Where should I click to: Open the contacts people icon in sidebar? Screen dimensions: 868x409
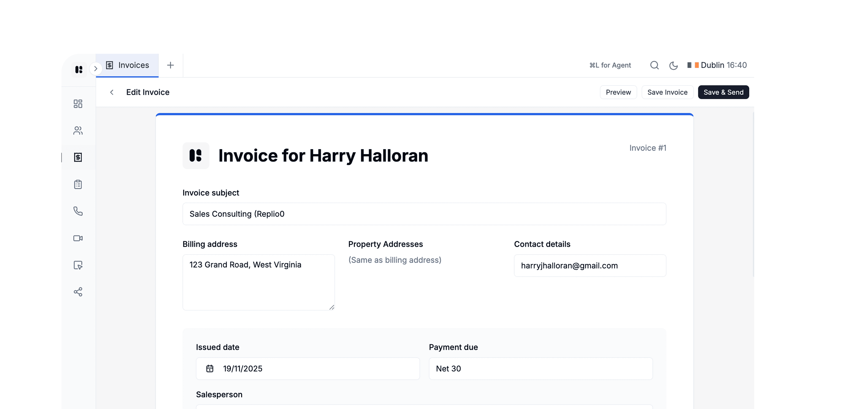(x=78, y=130)
